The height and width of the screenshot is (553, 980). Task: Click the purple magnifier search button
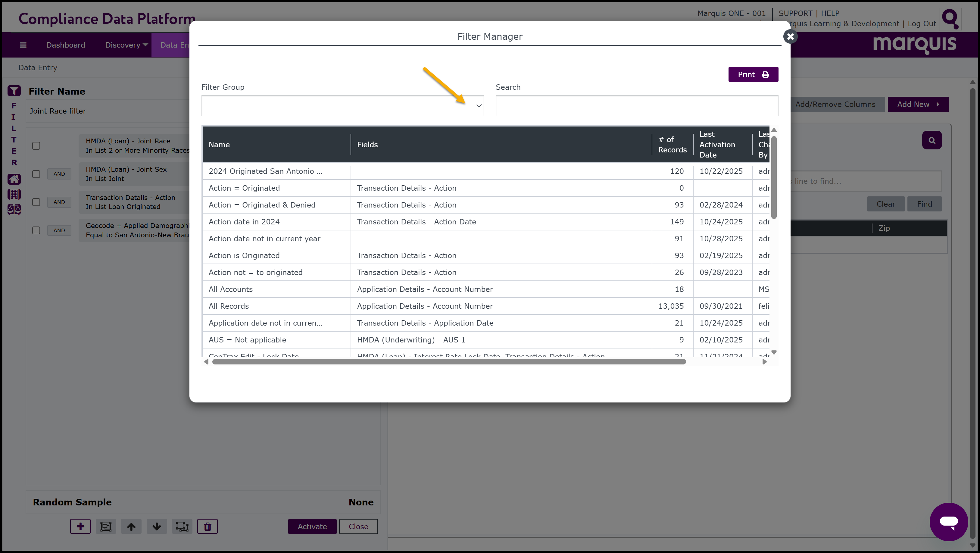click(932, 140)
